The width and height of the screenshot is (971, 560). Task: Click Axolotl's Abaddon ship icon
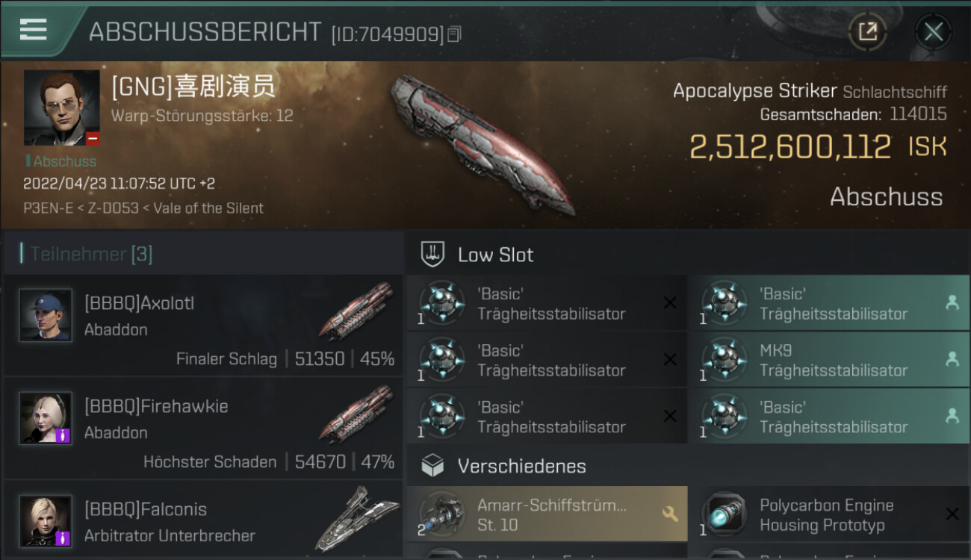[356, 311]
